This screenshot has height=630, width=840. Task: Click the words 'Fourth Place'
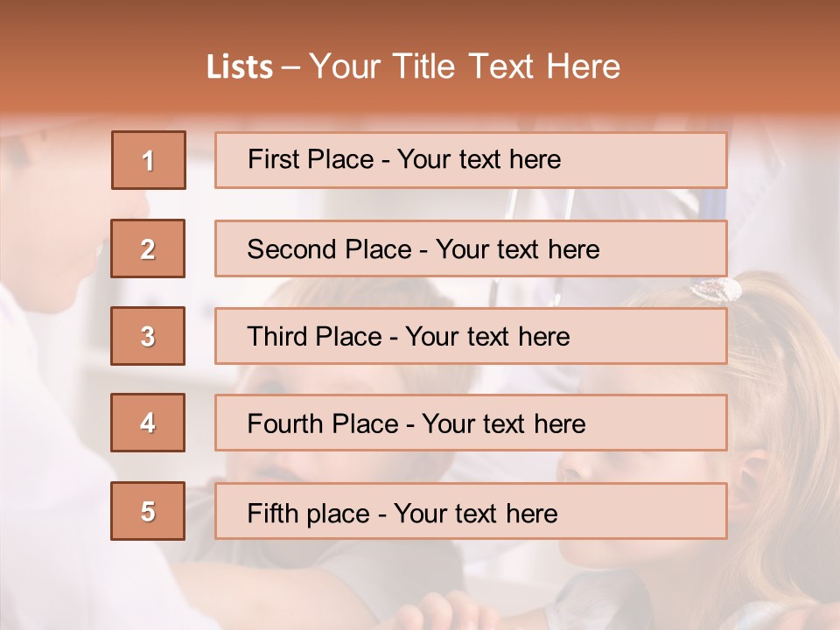[322, 424]
